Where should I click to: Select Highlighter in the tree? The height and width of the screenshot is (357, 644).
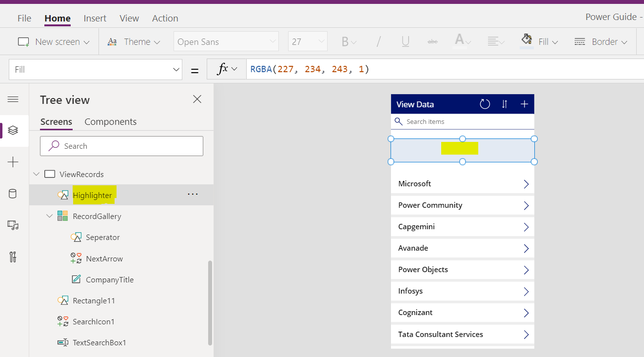point(93,195)
